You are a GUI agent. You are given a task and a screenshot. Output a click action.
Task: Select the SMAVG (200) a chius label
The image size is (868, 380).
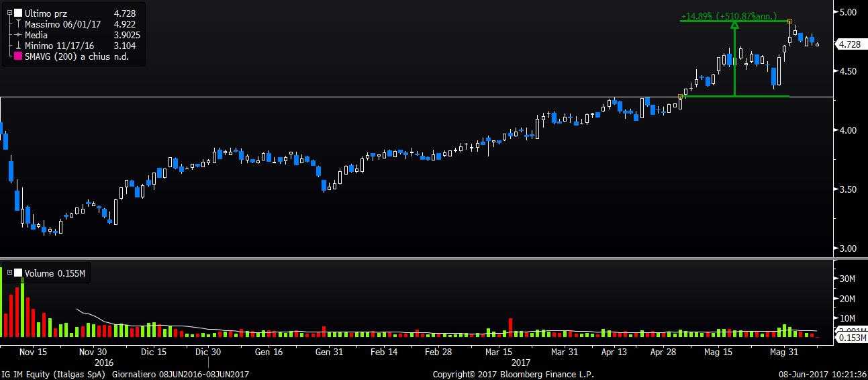[68, 56]
